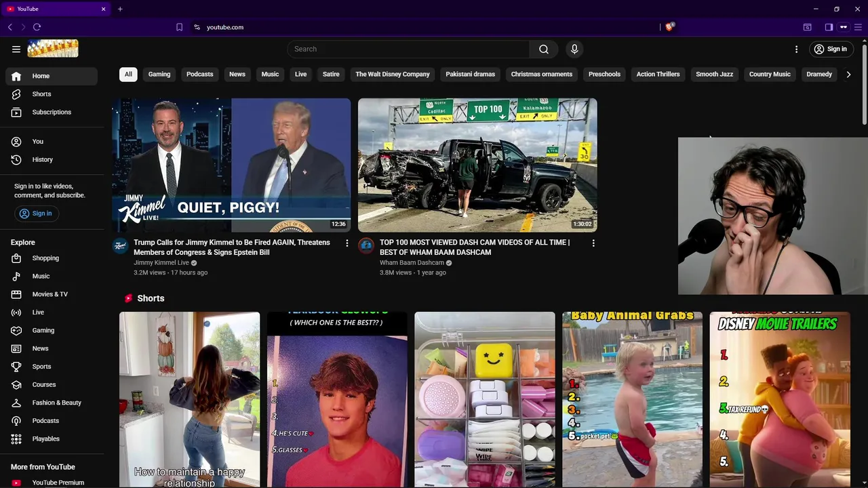
Task: Open Music in Explore sidebar
Action: [x=52, y=276]
